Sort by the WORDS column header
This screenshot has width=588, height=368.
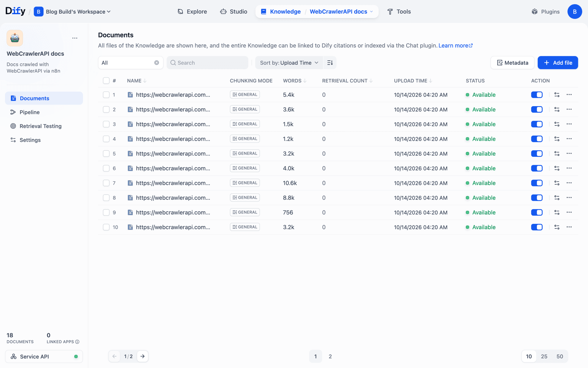(295, 80)
